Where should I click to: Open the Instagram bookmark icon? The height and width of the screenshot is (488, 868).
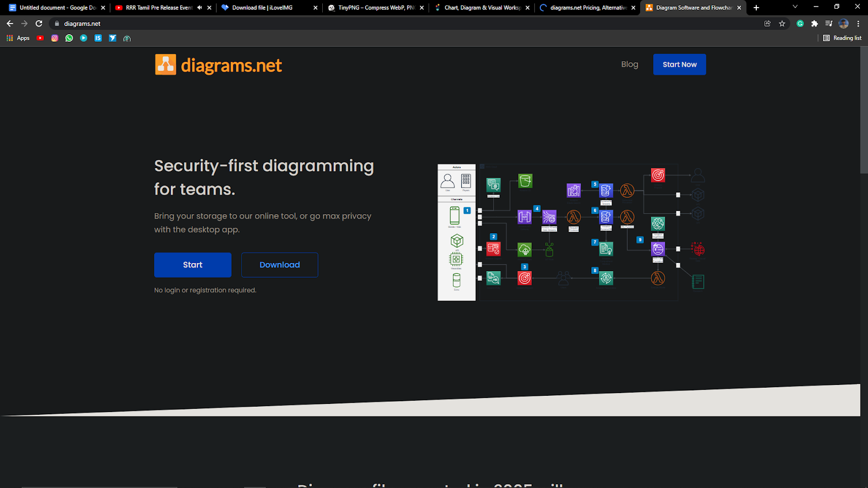tap(55, 38)
